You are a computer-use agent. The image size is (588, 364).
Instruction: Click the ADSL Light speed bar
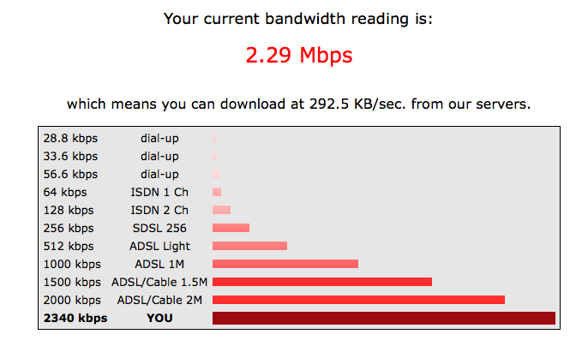click(x=249, y=246)
